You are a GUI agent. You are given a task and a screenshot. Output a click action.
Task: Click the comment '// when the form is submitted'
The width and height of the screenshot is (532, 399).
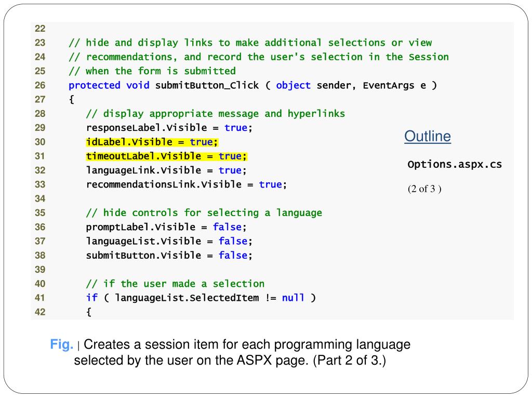152,71
